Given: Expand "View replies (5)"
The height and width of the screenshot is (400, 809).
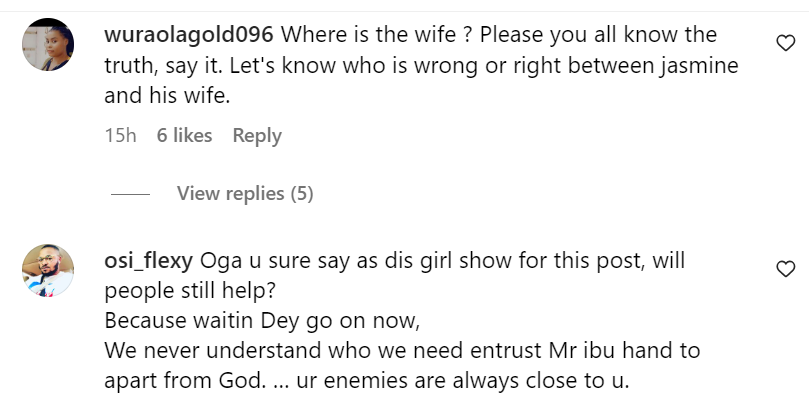Looking at the screenshot, I should click(x=245, y=193).
